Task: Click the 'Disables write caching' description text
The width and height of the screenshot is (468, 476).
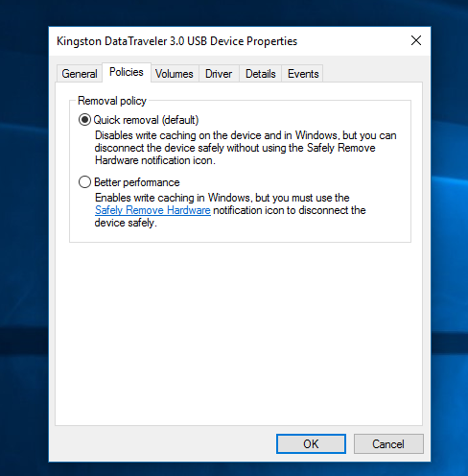Action: (x=246, y=148)
